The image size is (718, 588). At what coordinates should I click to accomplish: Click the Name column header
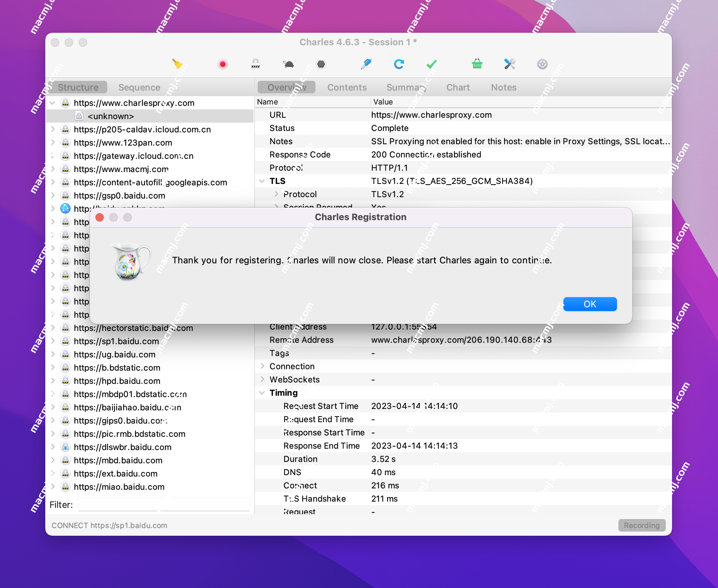[313, 102]
